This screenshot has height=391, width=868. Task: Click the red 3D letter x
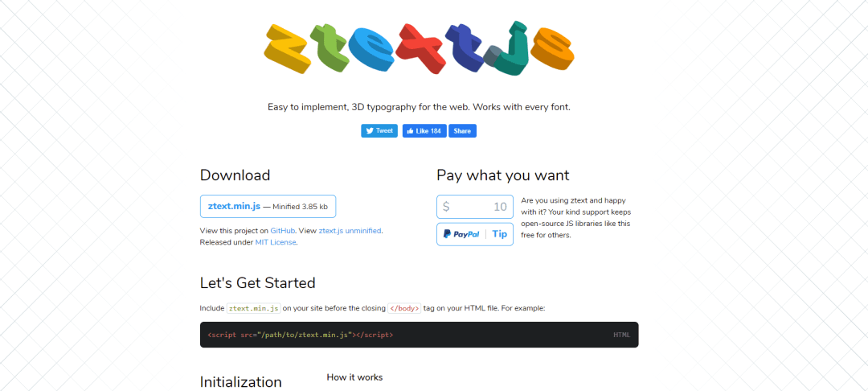(420, 48)
